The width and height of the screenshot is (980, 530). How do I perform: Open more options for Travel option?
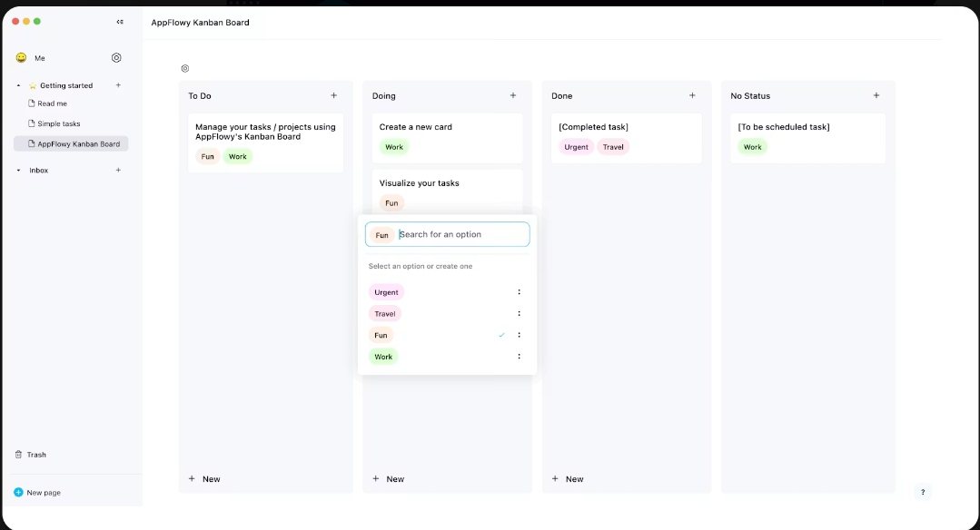(x=519, y=313)
